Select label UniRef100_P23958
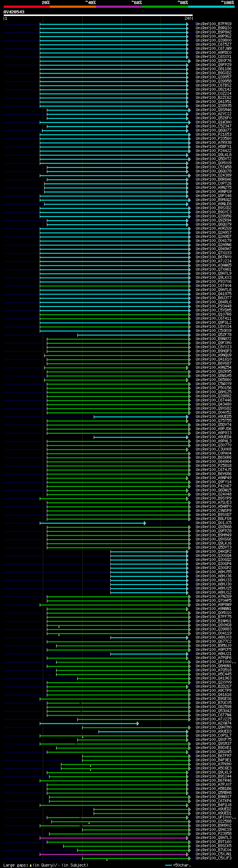Viewport: 238px width, 868px height. click(x=213, y=833)
